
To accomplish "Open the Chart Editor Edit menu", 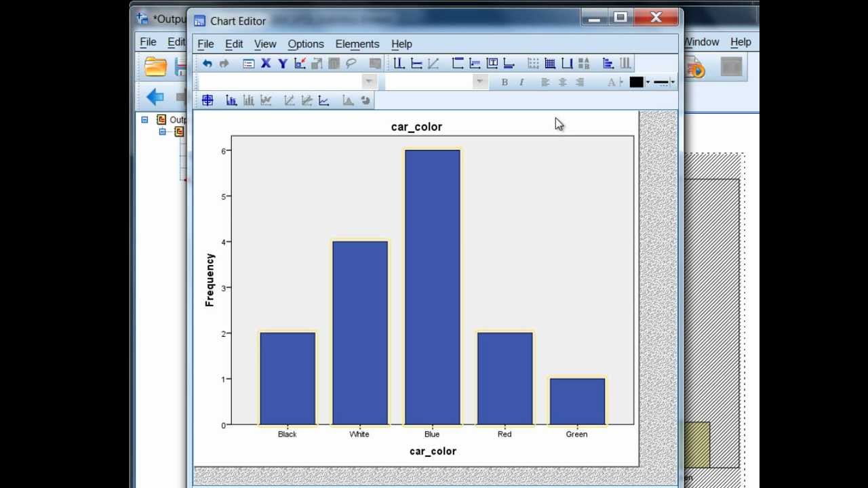I will click(234, 44).
